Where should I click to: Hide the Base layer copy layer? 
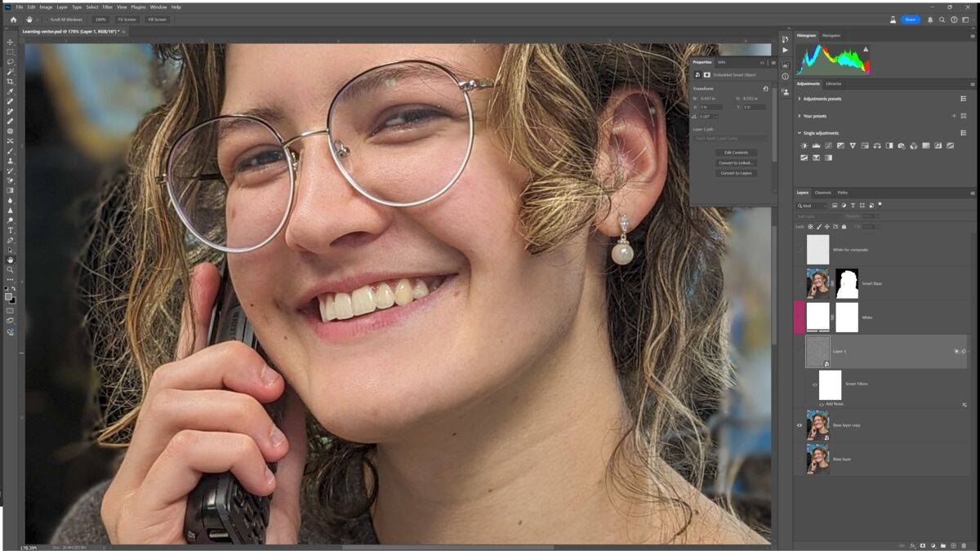[x=800, y=425]
